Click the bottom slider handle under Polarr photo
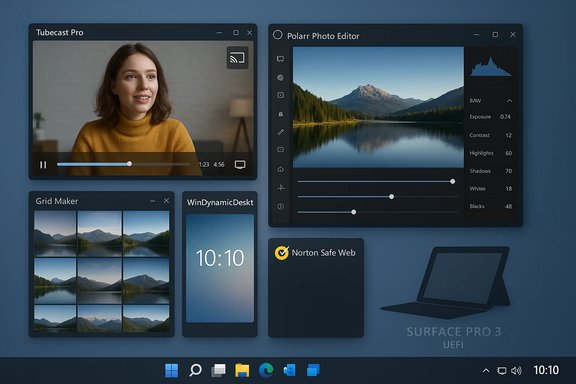 pos(353,212)
